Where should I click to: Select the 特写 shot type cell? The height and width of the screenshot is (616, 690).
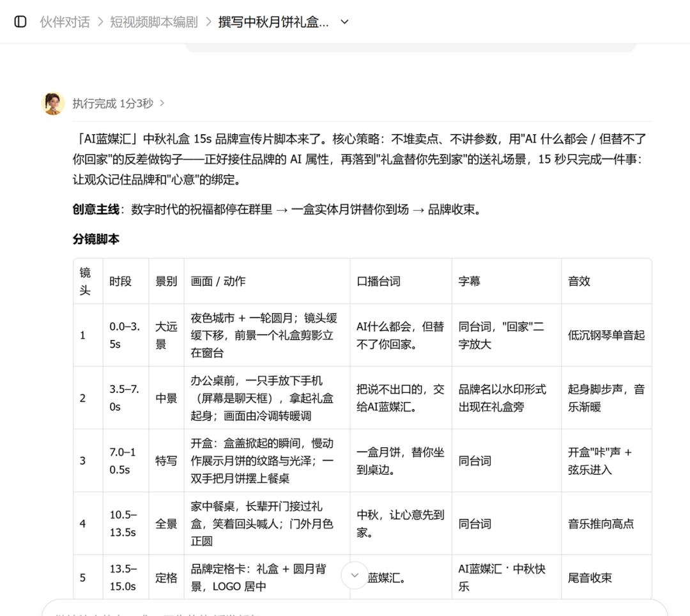pos(166,461)
